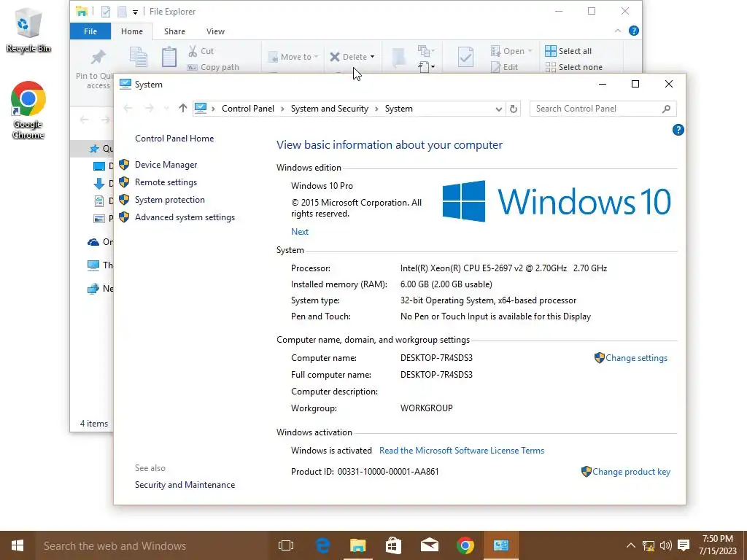Open Mail from the taskbar

tap(429, 545)
